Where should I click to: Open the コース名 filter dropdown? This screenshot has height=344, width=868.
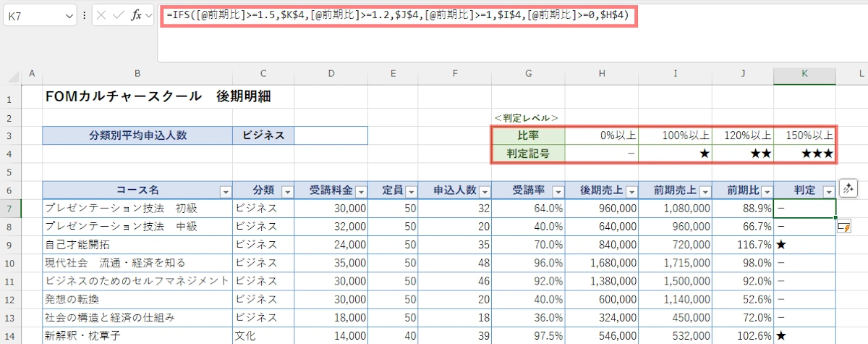click(x=225, y=191)
